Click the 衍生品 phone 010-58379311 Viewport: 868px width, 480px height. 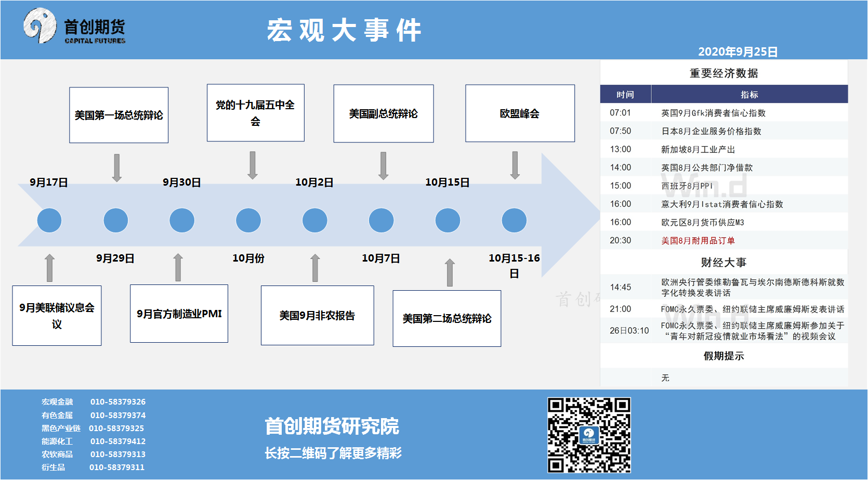(117, 468)
